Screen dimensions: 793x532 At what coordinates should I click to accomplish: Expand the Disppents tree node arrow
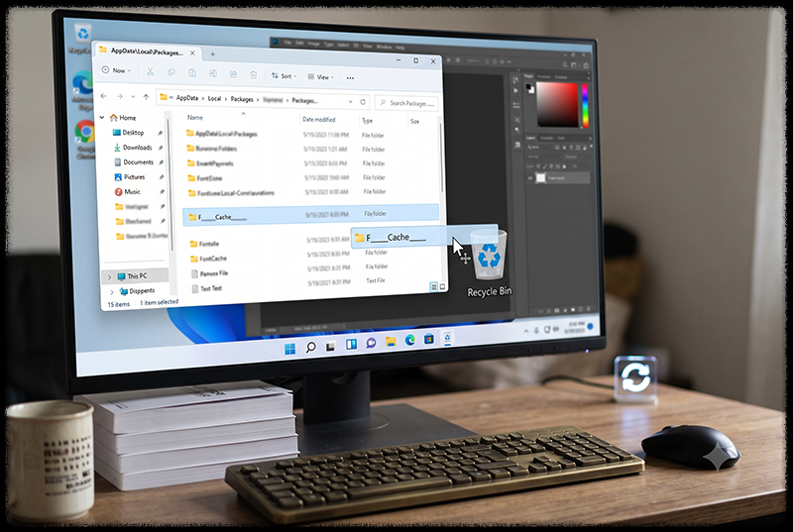pyautogui.click(x=112, y=291)
